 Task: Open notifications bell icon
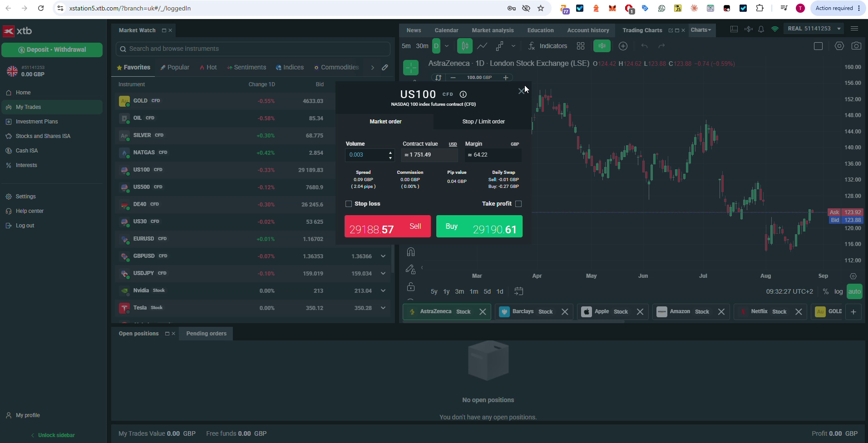[761, 29]
